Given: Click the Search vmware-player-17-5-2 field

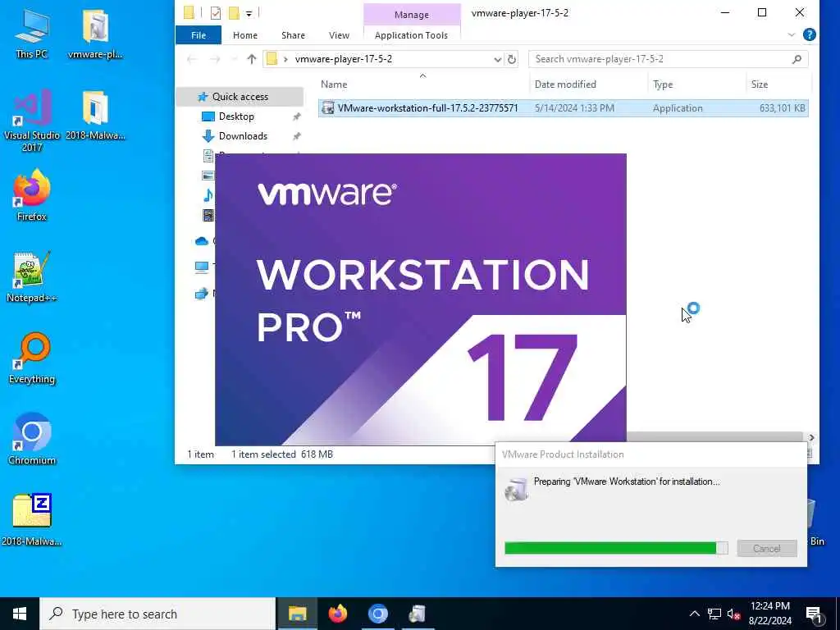Looking at the screenshot, I should coord(668,59).
